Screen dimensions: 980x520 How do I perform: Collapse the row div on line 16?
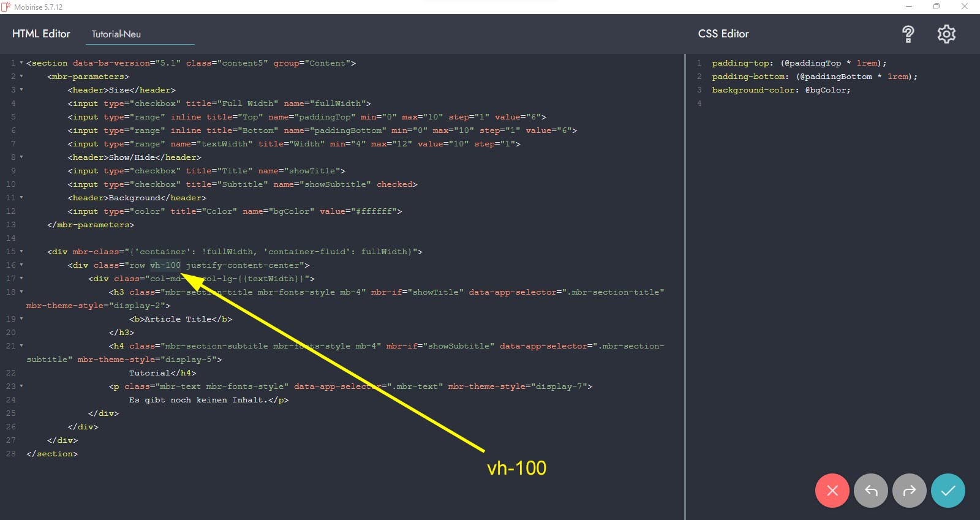21,265
